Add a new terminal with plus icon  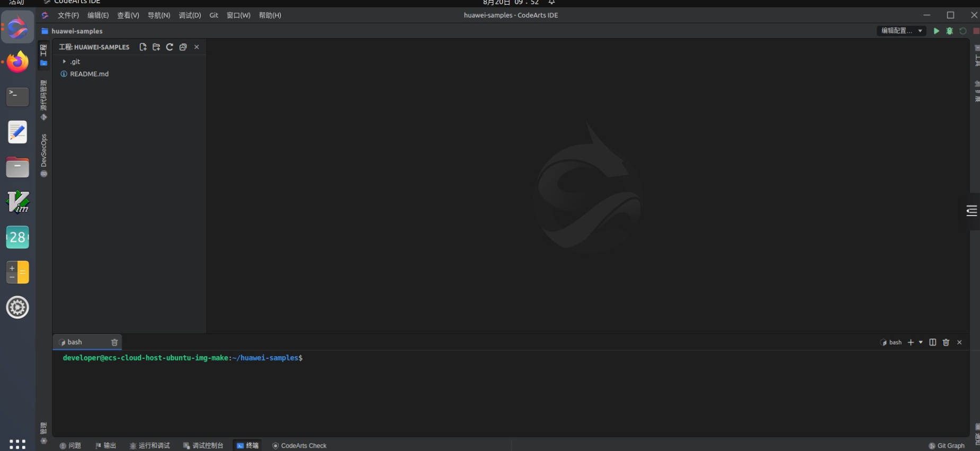click(x=911, y=342)
